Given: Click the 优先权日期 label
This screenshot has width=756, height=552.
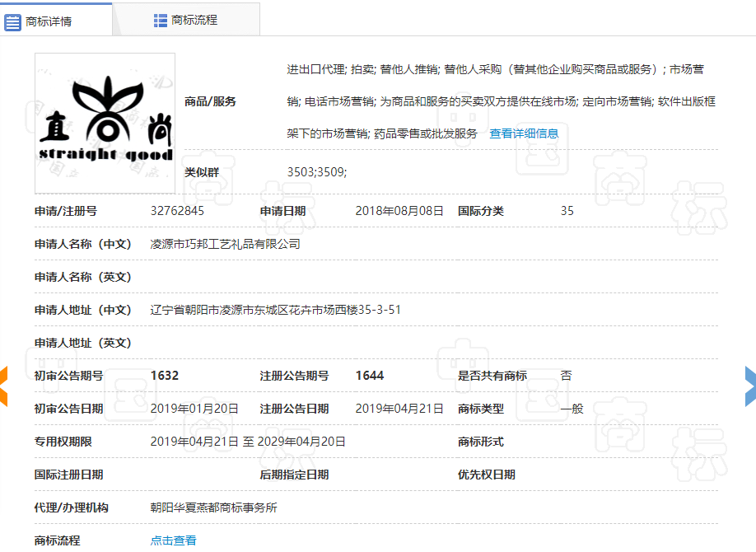Looking at the screenshot, I should pyautogui.click(x=487, y=475).
